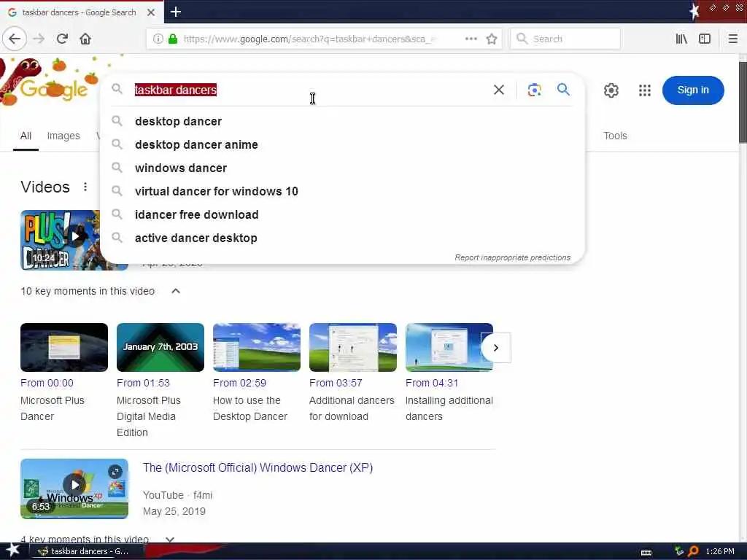Choose suggestion desktop dancer anime
The image size is (747, 560).
click(342, 145)
